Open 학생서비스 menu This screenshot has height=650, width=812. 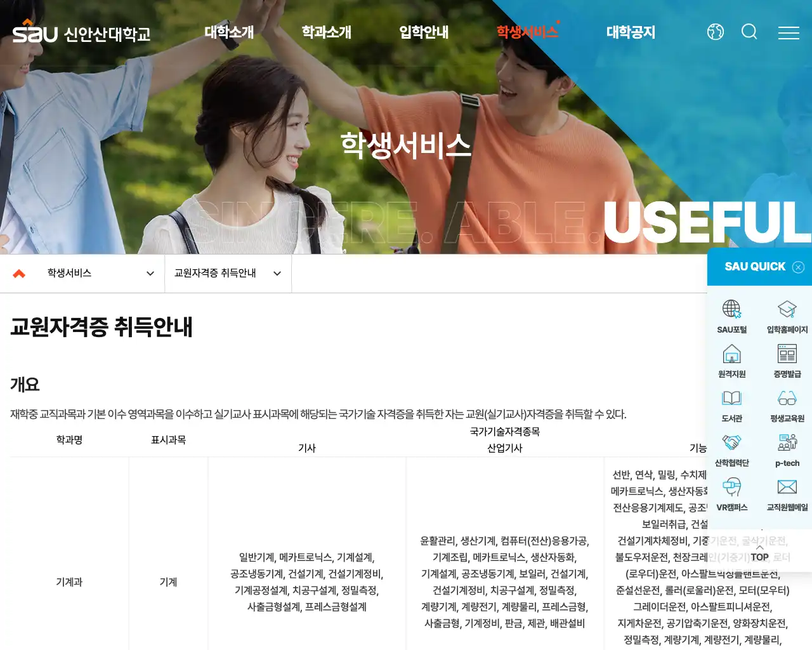(527, 32)
